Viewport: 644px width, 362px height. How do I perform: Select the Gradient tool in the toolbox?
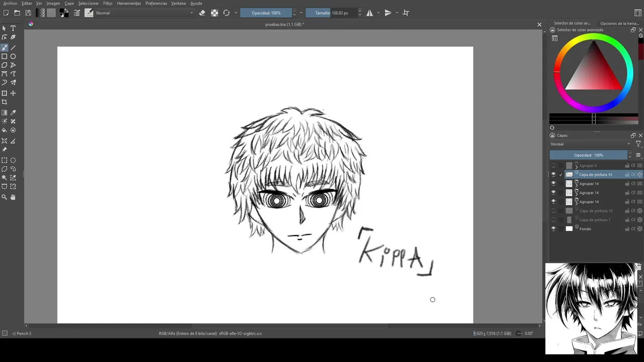pos(5,113)
